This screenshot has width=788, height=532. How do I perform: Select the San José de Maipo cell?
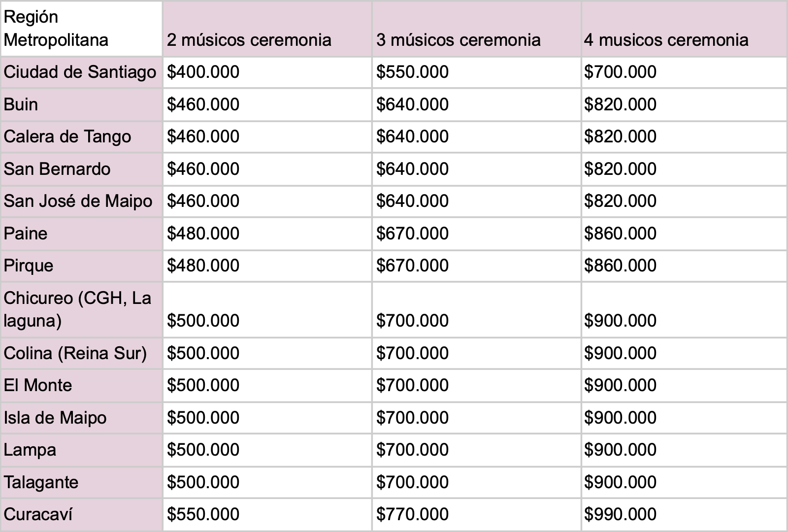point(81,201)
